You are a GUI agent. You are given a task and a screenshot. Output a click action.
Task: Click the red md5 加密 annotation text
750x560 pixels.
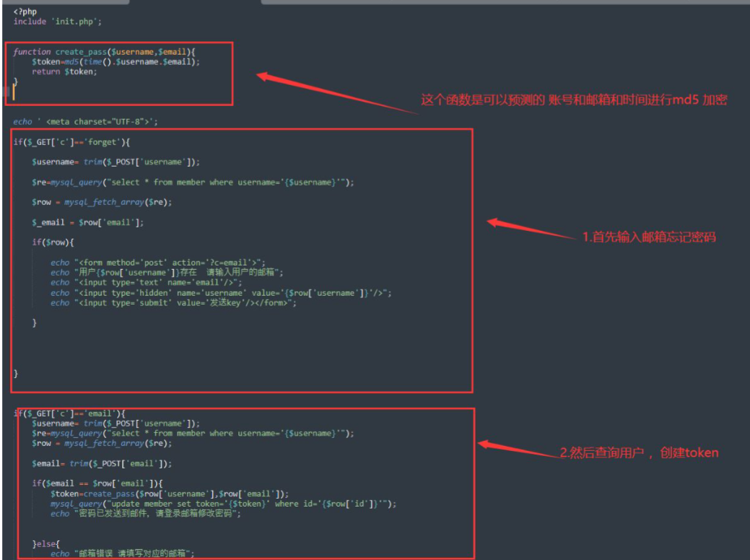[574, 100]
